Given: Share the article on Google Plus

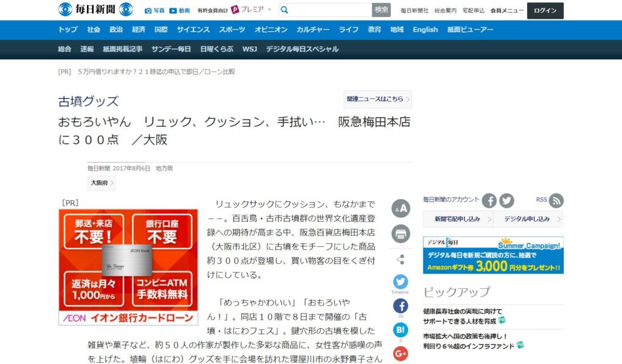Looking at the screenshot, I should (x=400, y=353).
